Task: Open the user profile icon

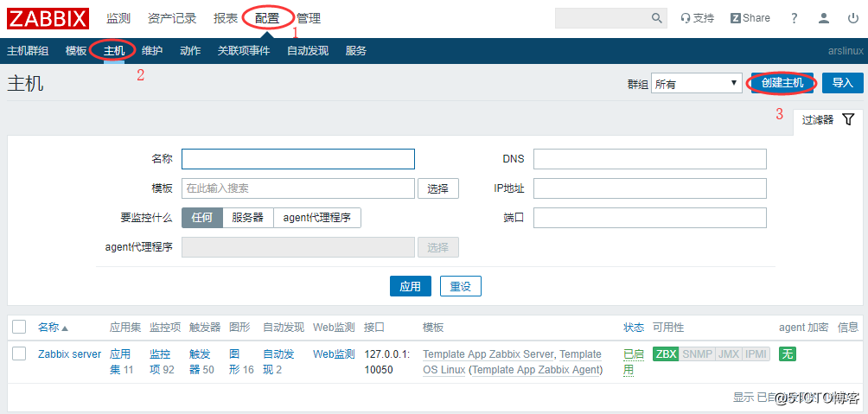Action: point(824,18)
